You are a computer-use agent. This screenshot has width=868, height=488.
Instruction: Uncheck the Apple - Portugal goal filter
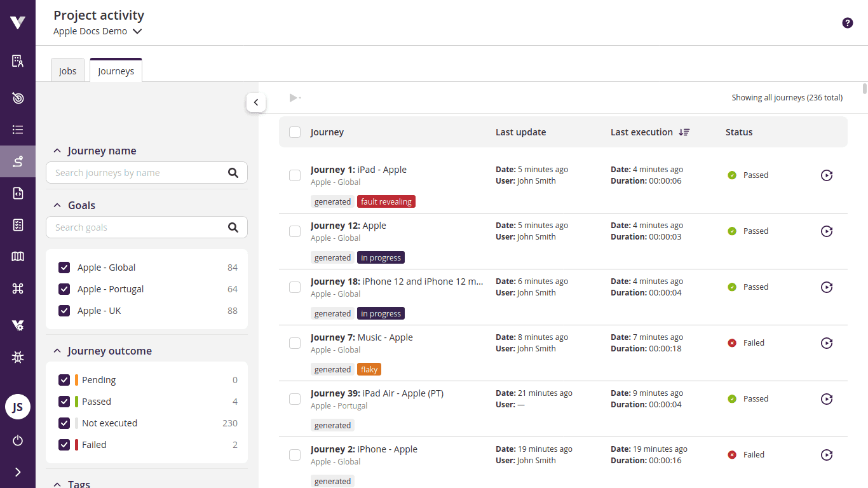click(64, 288)
